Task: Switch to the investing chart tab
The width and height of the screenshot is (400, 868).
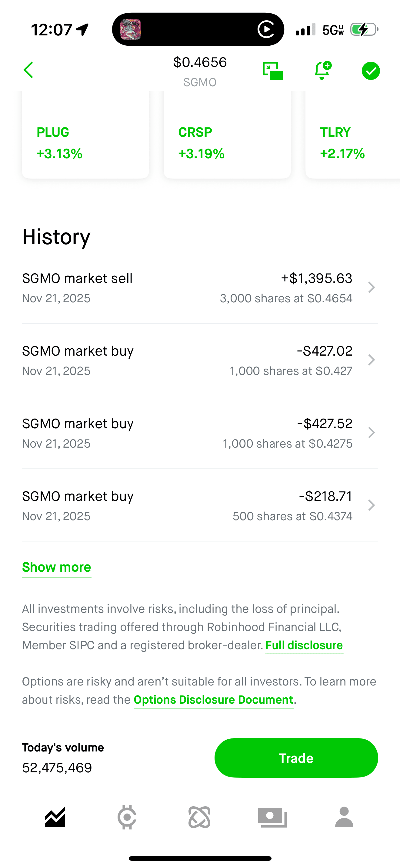Action: point(55,817)
